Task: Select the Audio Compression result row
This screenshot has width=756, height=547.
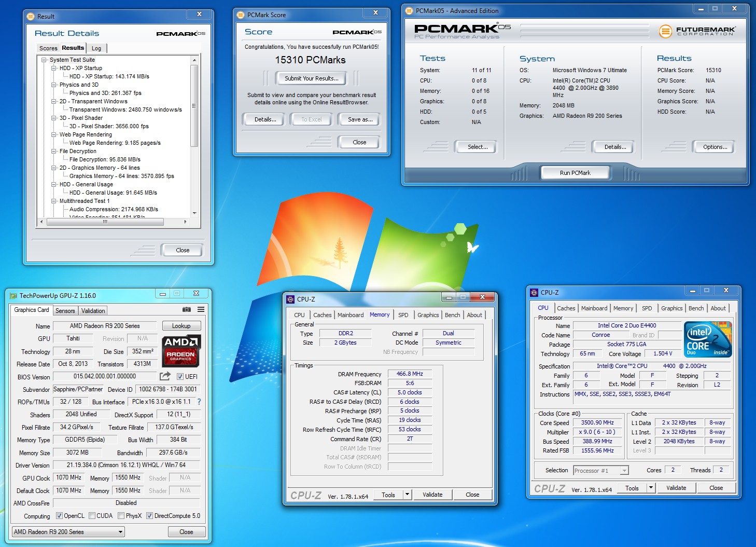Action: [114, 209]
